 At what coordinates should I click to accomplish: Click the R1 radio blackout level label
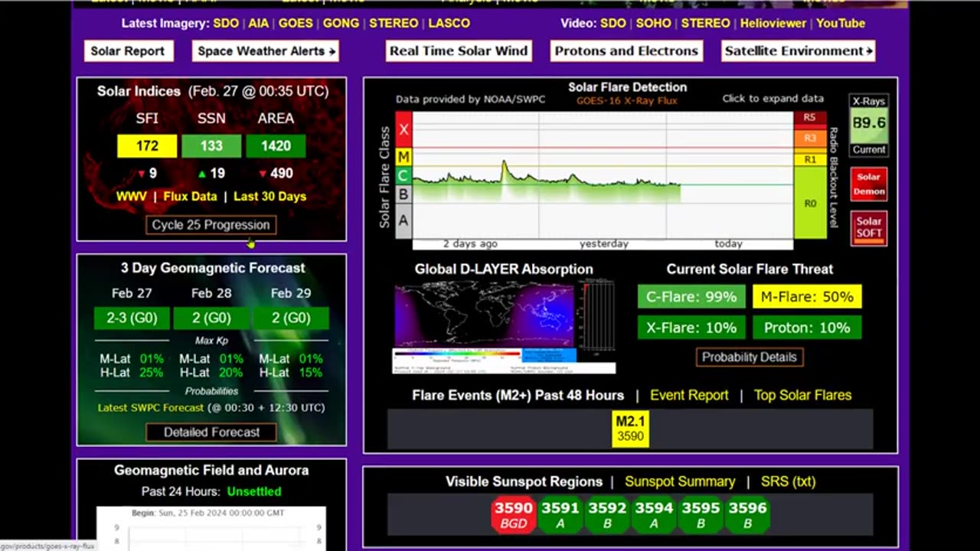810,160
